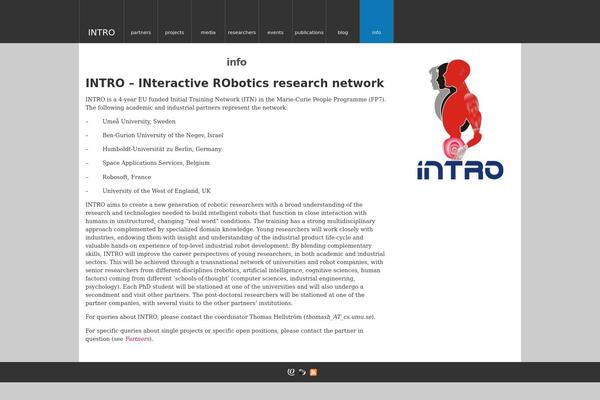Open the media menu item
This screenshot has height=400, width=600.
pyautogui.click(x=208, y=33)
